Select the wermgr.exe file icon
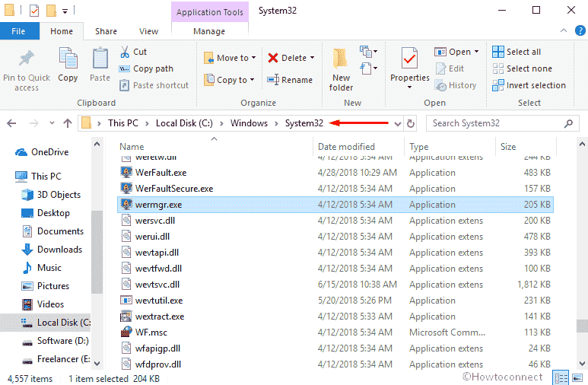 [x=126, y=205]
